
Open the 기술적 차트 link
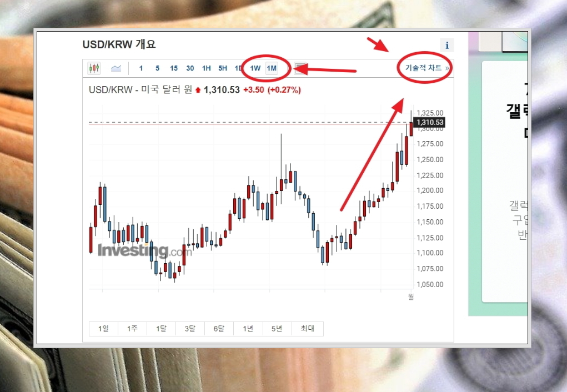click(426, 68)
